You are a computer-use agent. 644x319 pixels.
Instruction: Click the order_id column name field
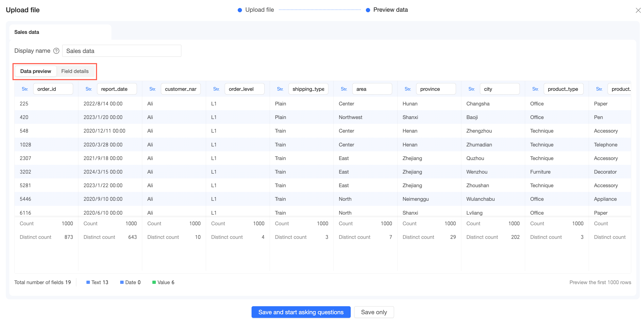click(53, 89)
